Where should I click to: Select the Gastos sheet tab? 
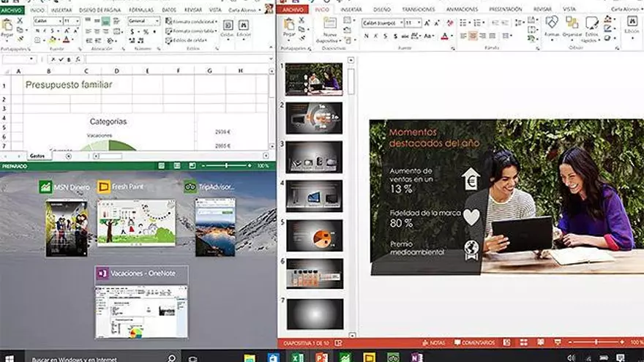coord(37,156)
